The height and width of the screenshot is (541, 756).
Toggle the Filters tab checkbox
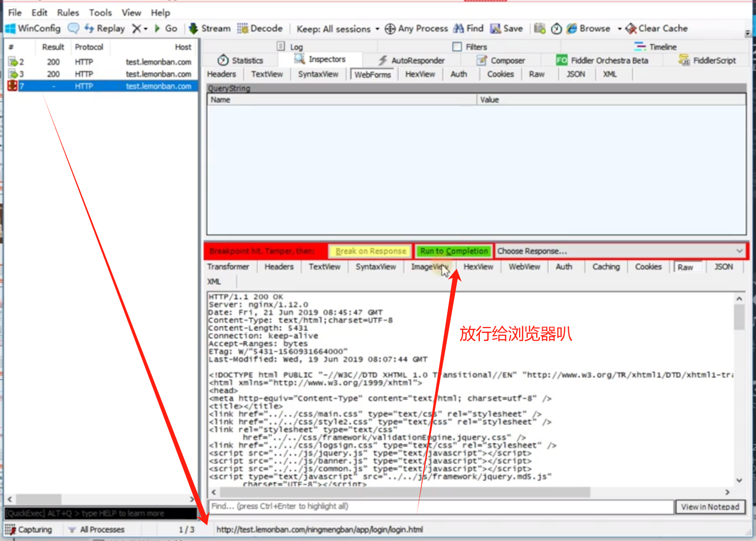457,47
